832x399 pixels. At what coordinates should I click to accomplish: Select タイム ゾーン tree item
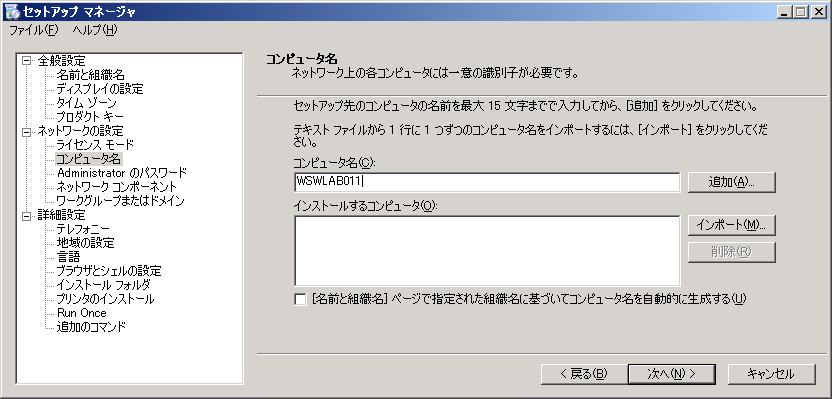[86, 102]
